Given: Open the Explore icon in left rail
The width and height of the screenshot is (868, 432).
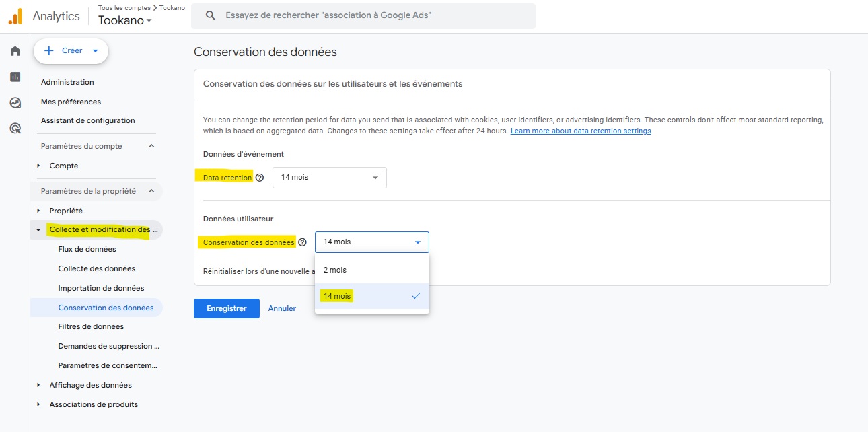Looking at the screenshot, I should (15, 102).
